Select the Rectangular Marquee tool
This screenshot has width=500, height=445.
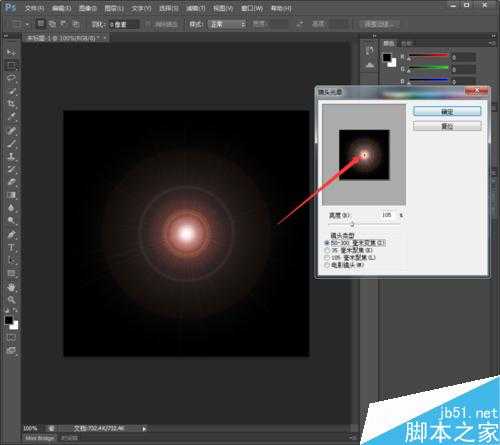[11, 65]
